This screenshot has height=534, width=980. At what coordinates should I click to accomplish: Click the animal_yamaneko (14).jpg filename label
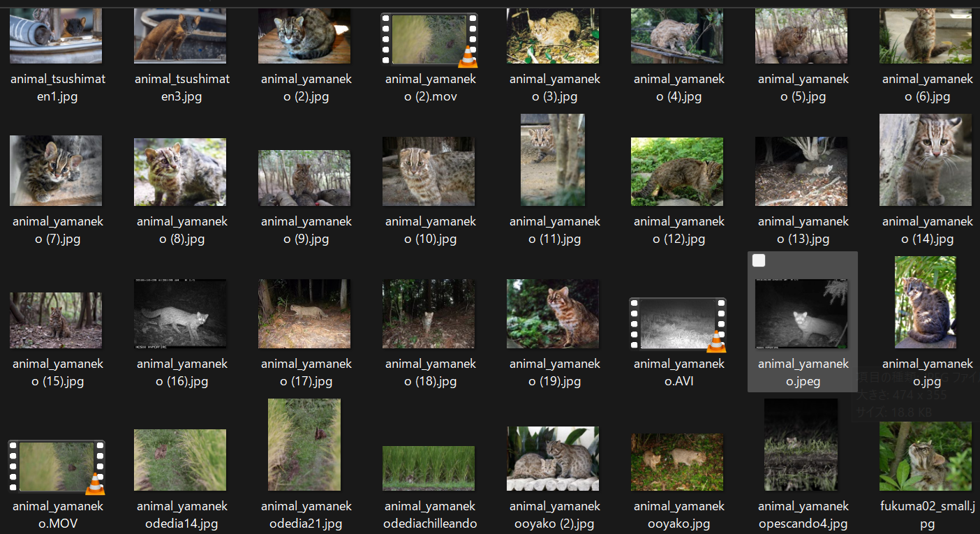pyautogui.click(x=927, y=230)
